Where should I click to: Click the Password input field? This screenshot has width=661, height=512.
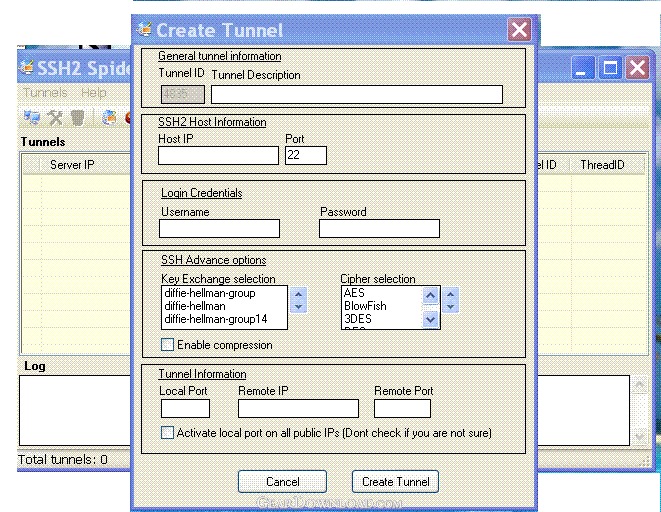tap(379, 228)
